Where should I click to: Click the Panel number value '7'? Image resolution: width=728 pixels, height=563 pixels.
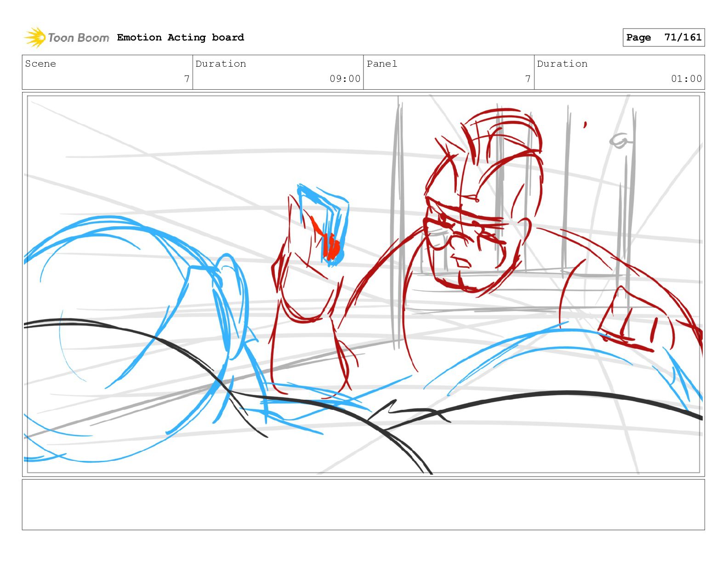[x=528, y=79]
